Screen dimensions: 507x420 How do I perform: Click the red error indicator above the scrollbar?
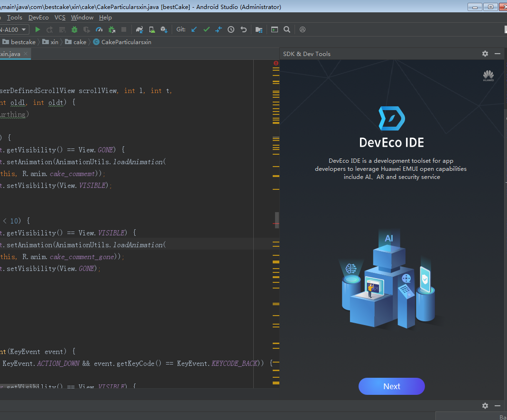pos(276,63)
